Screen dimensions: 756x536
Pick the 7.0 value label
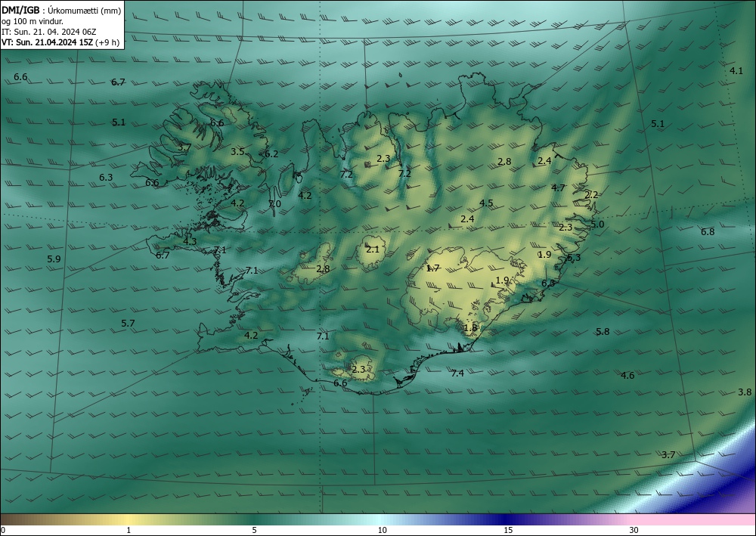click(274, 204)
